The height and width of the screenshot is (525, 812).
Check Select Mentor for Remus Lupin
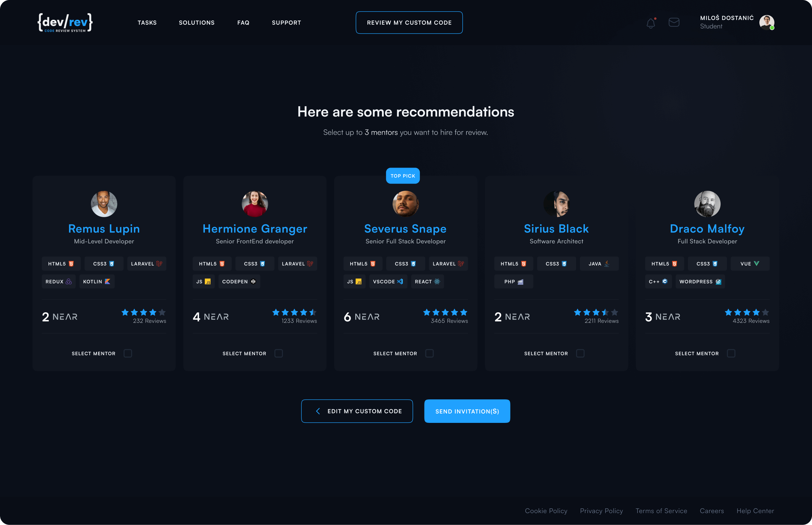coord(128,354)
